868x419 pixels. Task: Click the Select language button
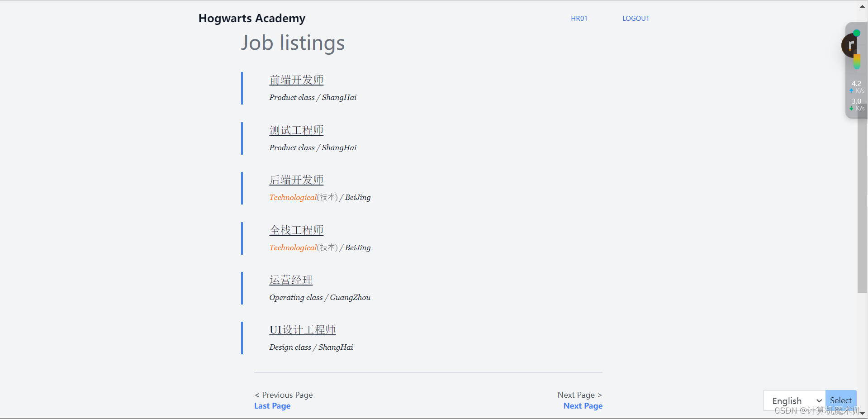[841, 400]
